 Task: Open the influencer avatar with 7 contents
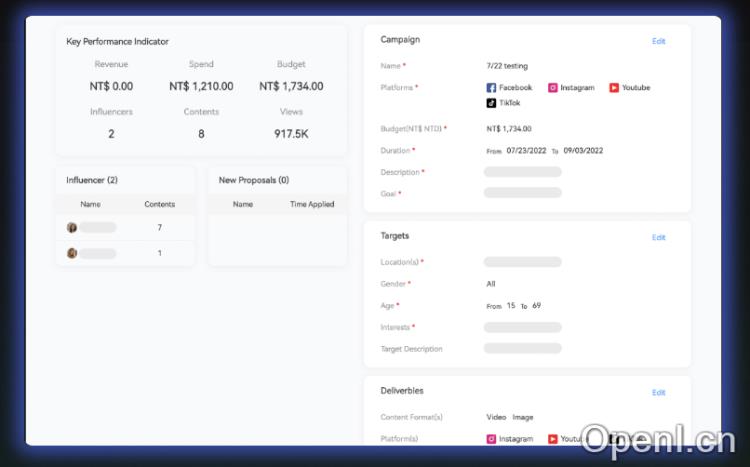click(x=72, y=228)
